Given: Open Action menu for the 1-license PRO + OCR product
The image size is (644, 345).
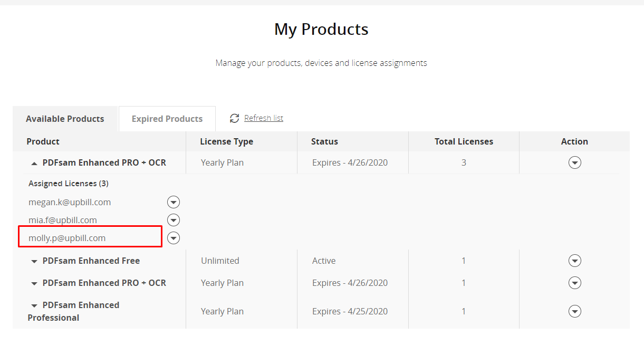Looking at the screenshot, I should [575, 283].
